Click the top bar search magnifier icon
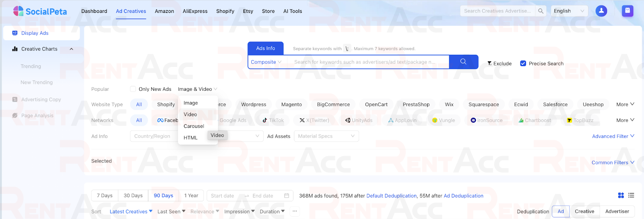The height and width of the screenshot is (219, 644). pyautogui.click(x=541, y=11)
